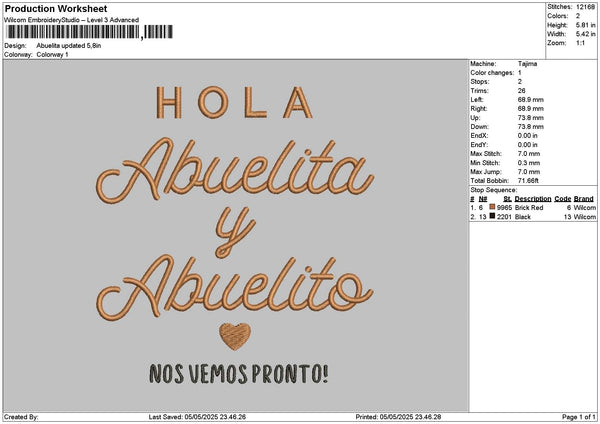Click the Brick Red color swatch
This screenshot has height=424, width=600.
pos(492,206)
